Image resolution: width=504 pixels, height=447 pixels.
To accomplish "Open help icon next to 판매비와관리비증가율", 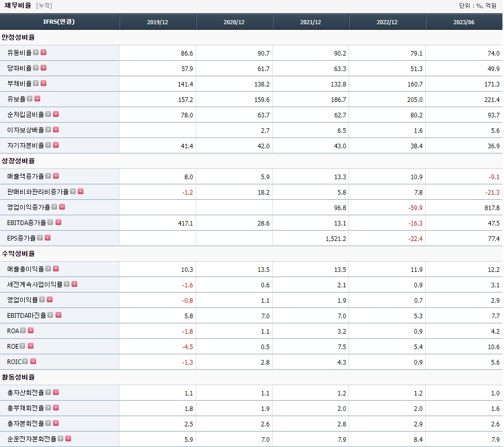I will tap(73, 192).
